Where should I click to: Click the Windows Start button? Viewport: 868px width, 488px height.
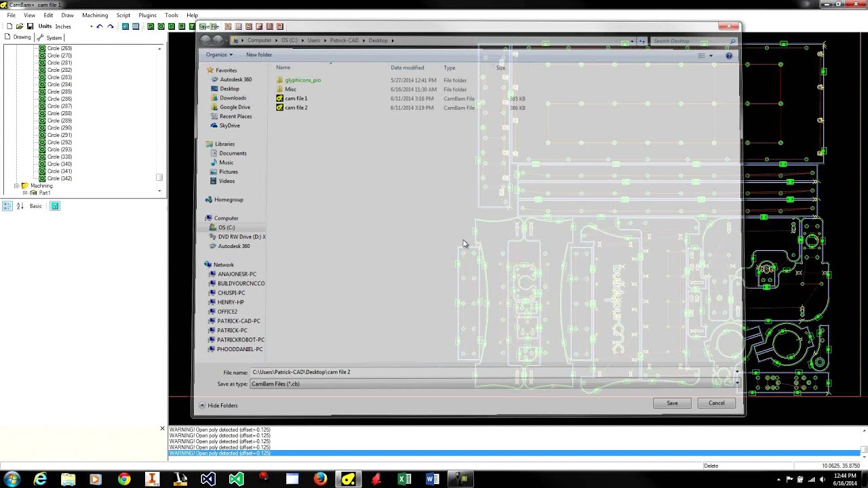click(x=12, y=479)
